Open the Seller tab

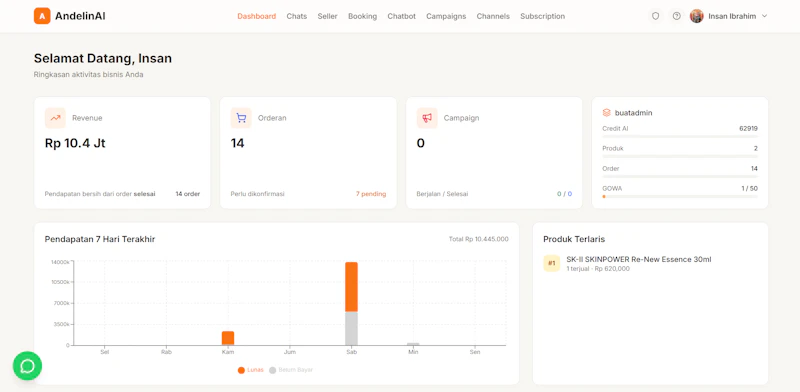(x=328, y=16)
